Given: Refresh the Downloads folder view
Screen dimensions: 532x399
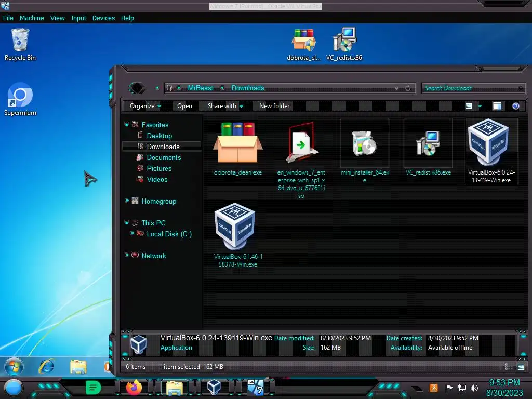Looking at the screenshot, I should point(408,88).
